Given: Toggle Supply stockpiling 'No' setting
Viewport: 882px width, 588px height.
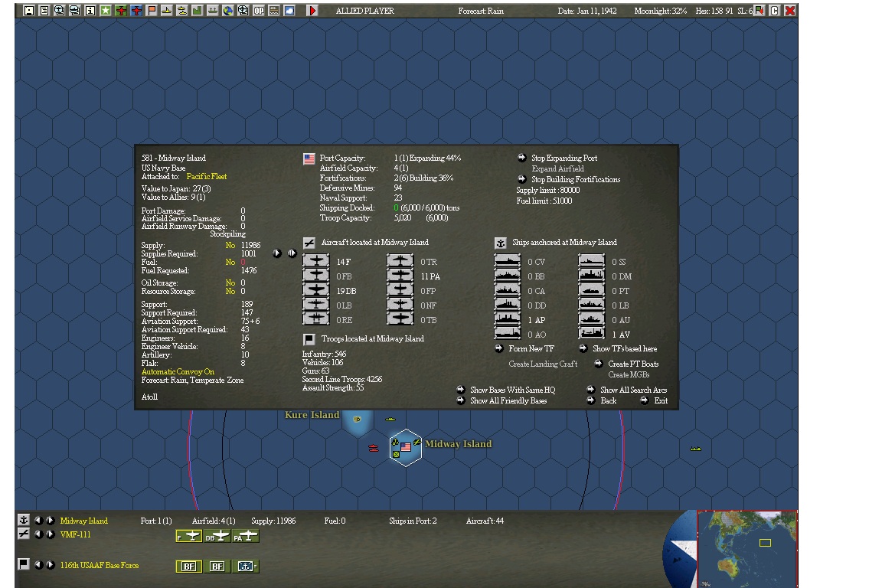Looking at the screenshot, I should 230,245.
